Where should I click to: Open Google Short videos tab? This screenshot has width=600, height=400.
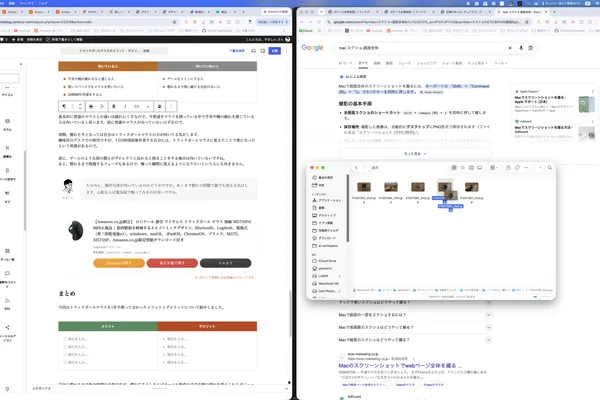tap(452, 63)
